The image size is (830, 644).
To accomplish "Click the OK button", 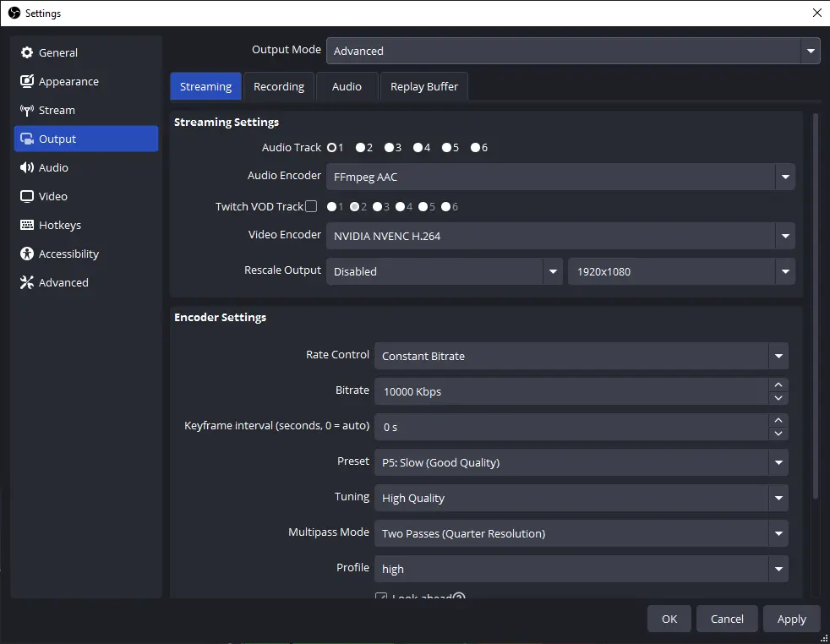I will (x=669, y=619).
